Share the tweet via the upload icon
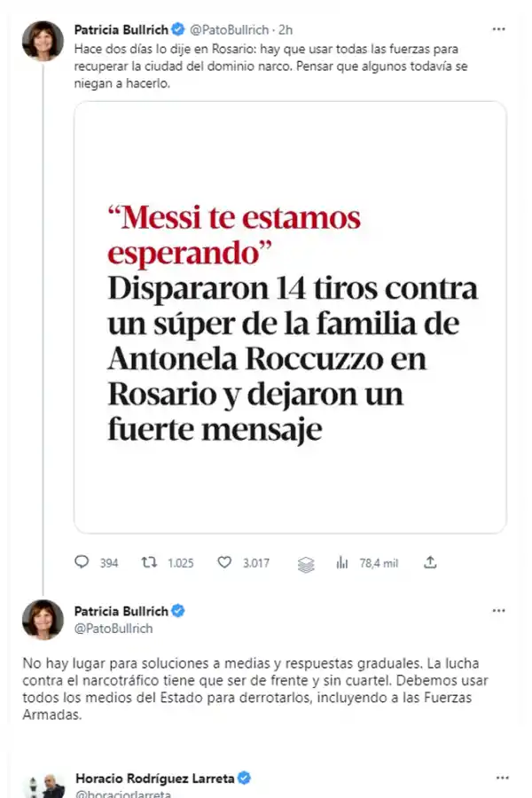532x798 pixels. 430,562
